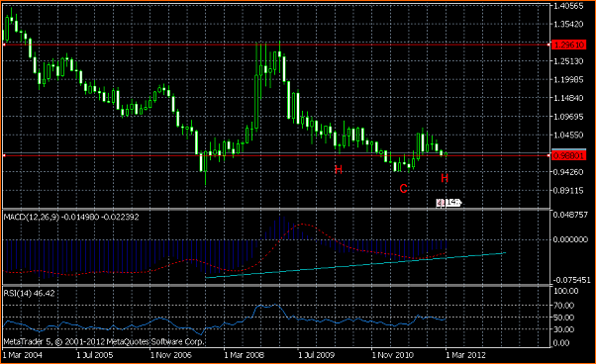Image resolution: width=596 pixels, height=364 pixels.
Task: Select the red dashed MACD signal line
Action: [x=225, y=248]
